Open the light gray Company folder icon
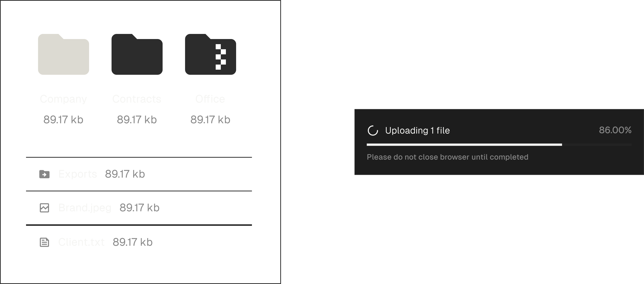644x284 pixels. 64,54
